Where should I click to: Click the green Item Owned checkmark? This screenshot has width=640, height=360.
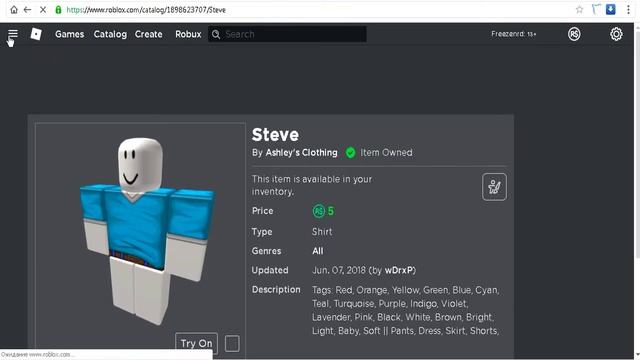350,153
